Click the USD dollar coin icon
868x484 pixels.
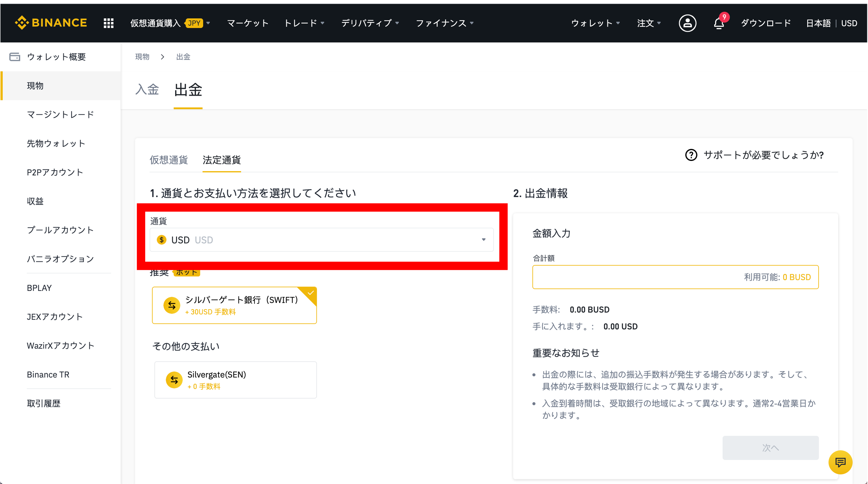tap(161, 240)
